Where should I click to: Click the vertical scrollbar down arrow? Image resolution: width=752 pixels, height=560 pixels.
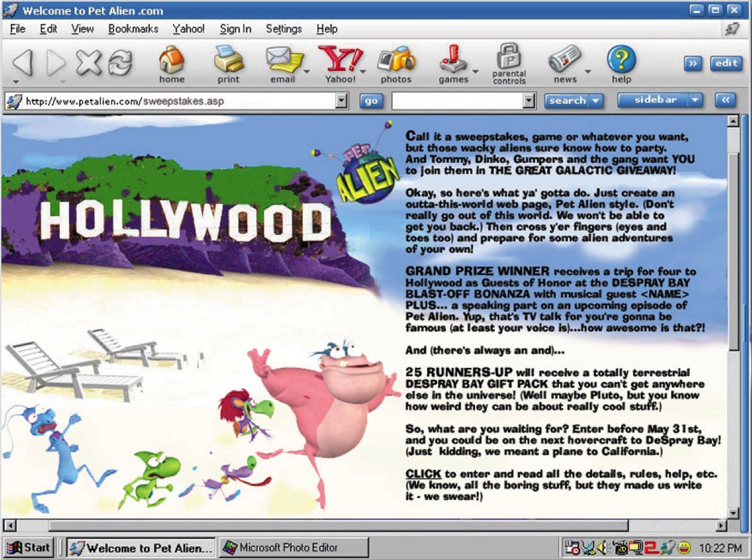pyautogui.click(x=733, y=513)
